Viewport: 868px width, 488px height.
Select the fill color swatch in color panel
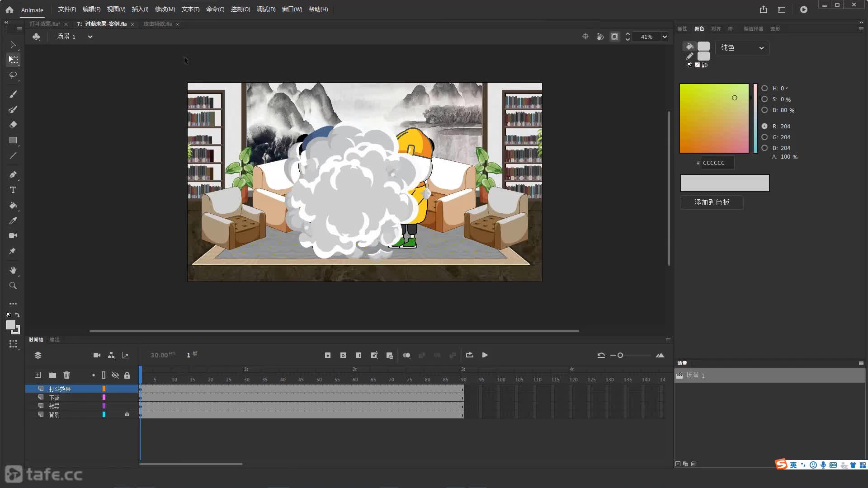pos(703,46)
